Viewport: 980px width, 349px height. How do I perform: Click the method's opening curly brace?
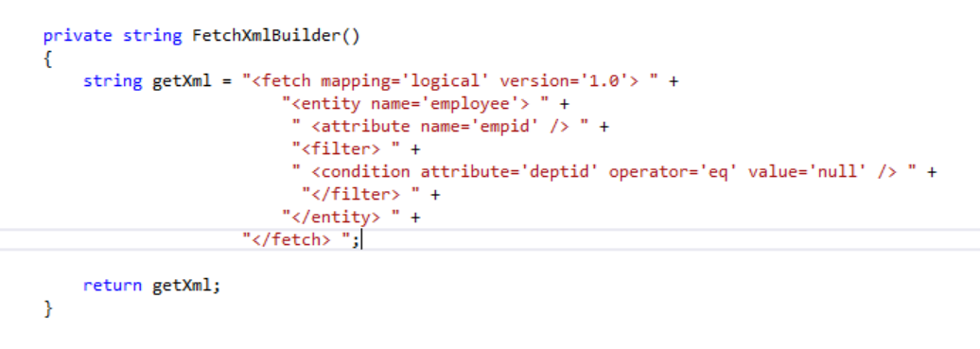(x=47, y=60)
